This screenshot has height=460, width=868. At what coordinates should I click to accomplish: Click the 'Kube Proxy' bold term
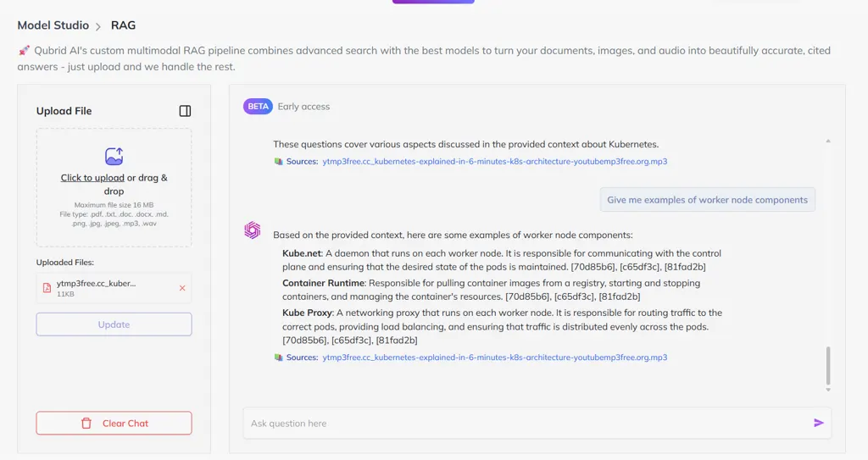tap(307, 313)
